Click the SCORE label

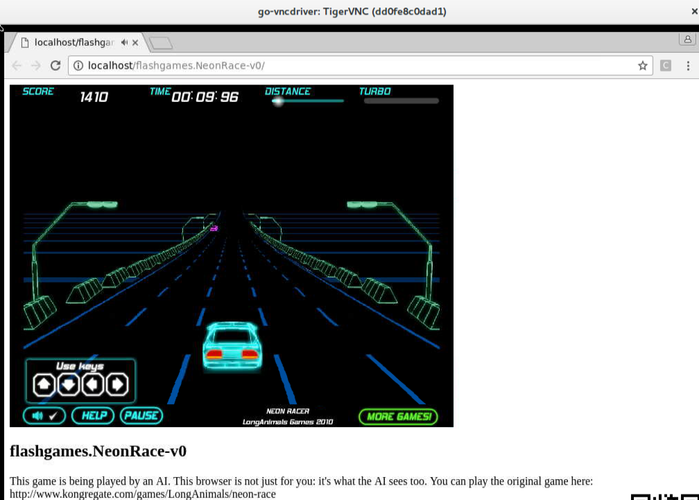[x=38, y=91]
